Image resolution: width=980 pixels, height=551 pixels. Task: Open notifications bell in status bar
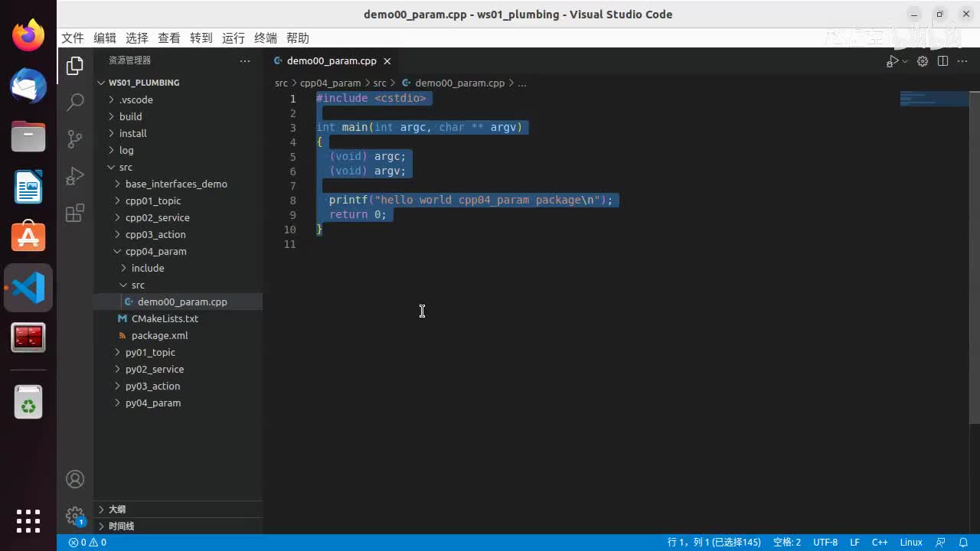click(962, 543)
